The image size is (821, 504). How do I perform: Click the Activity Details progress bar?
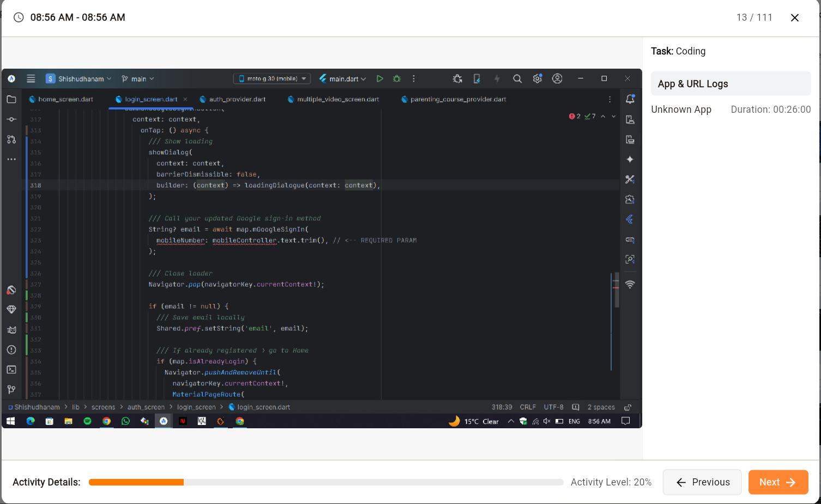click(x=325, y=482)
